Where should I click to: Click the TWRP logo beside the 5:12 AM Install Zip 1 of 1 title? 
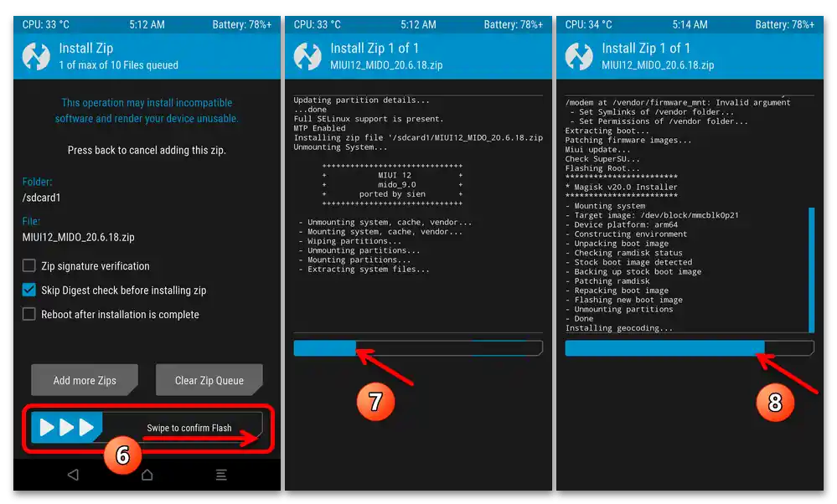pyautogui.click(x=307, y=57)
